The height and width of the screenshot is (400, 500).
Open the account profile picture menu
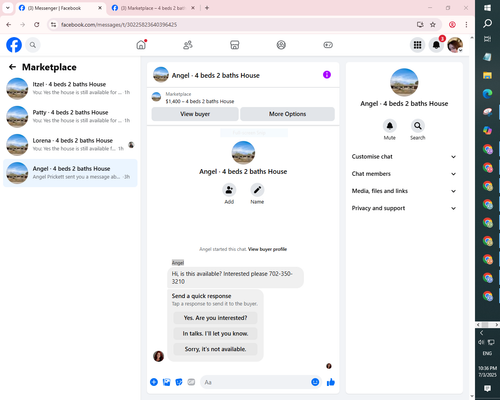pyautogui.click(x=455, y=45)
